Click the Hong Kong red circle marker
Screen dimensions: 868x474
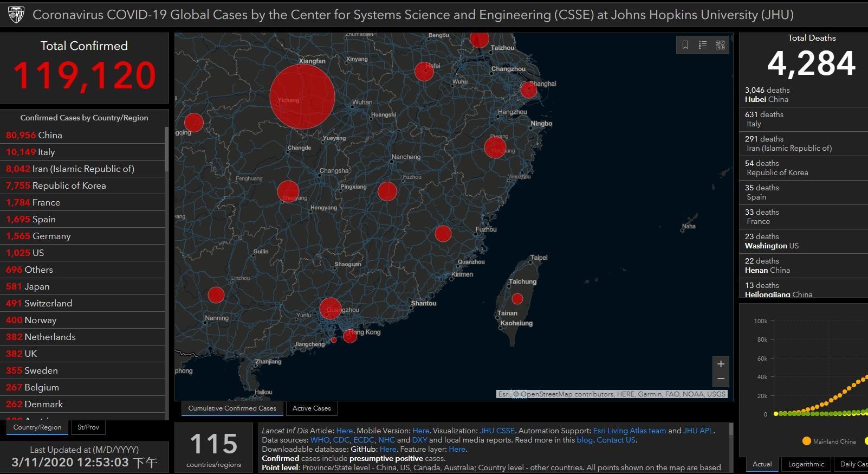(x=350, y=336)
